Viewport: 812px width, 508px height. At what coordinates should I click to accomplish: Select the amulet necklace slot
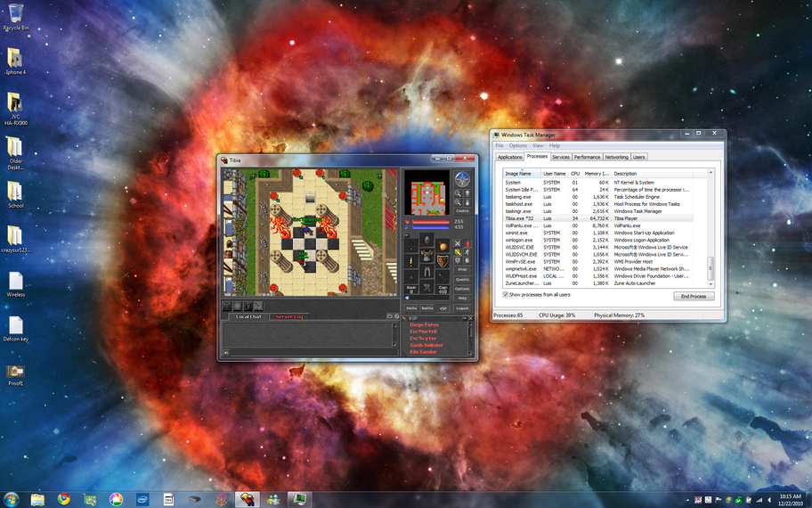[411, 246]
